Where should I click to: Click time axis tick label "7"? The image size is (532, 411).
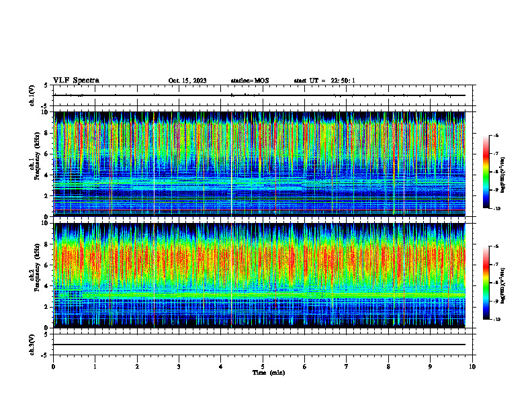(347, 367)
